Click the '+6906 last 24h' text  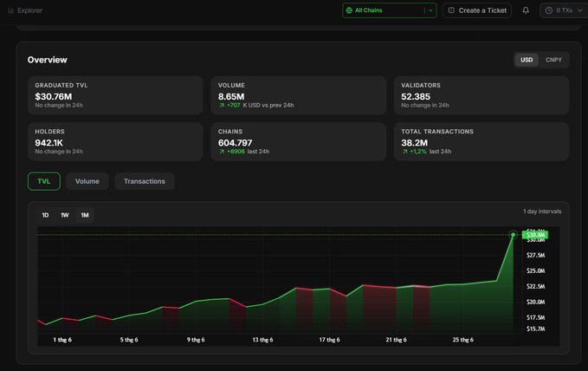[244, 152]
